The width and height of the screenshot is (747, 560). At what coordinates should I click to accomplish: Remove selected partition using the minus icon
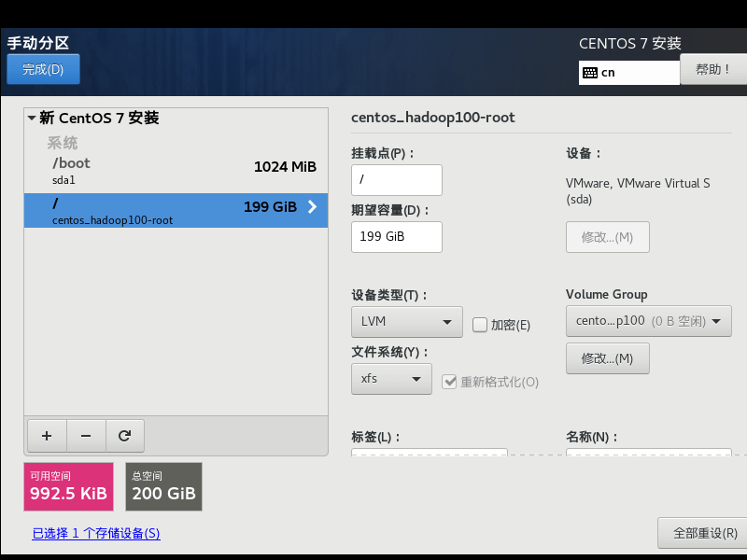click(x=86, y=435)
